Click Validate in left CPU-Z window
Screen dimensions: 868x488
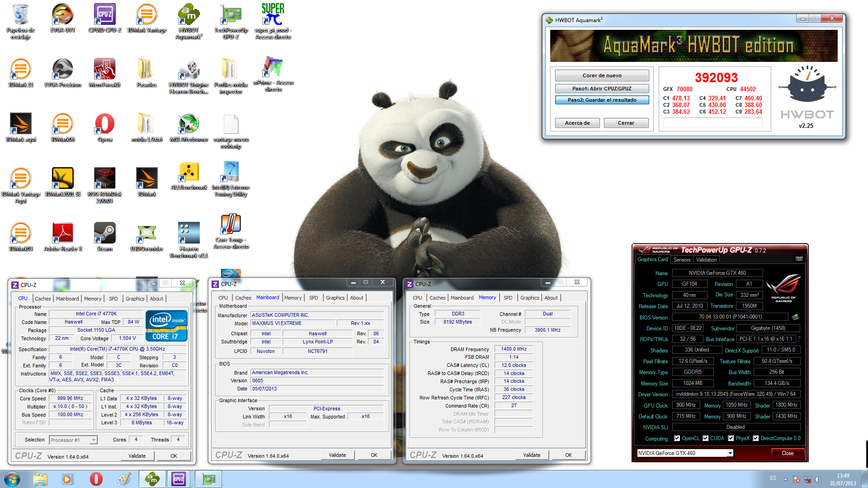coord(137,456)
